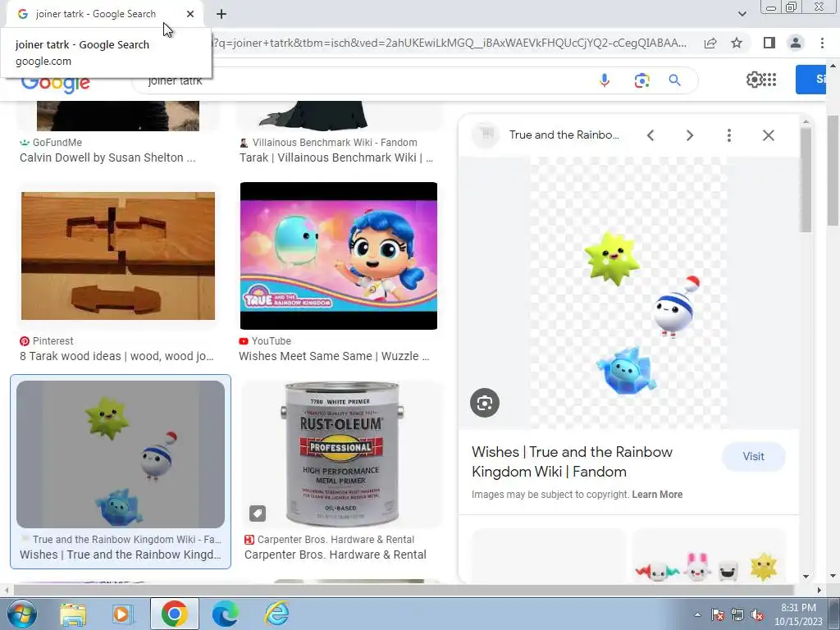Viewport: 840px width, 630px height.
Task: Open preview panel more options menu
Action: coord(728,135)
